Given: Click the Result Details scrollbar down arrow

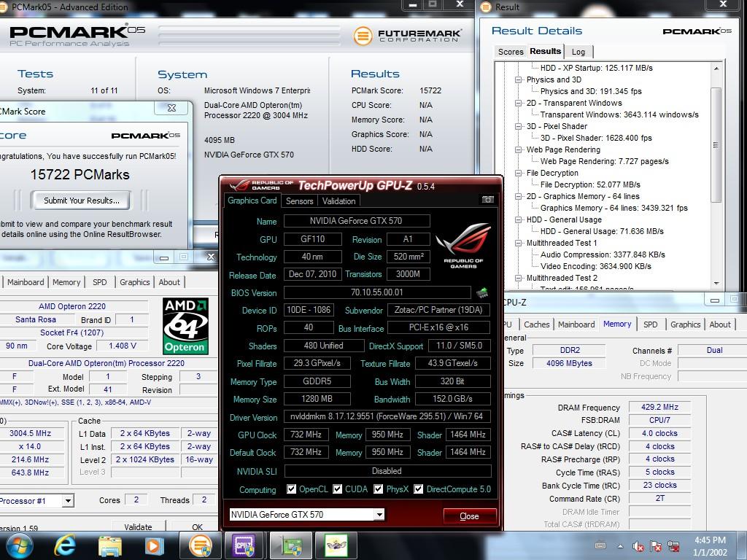Looking at the screenshot, I should coord(716,284).
